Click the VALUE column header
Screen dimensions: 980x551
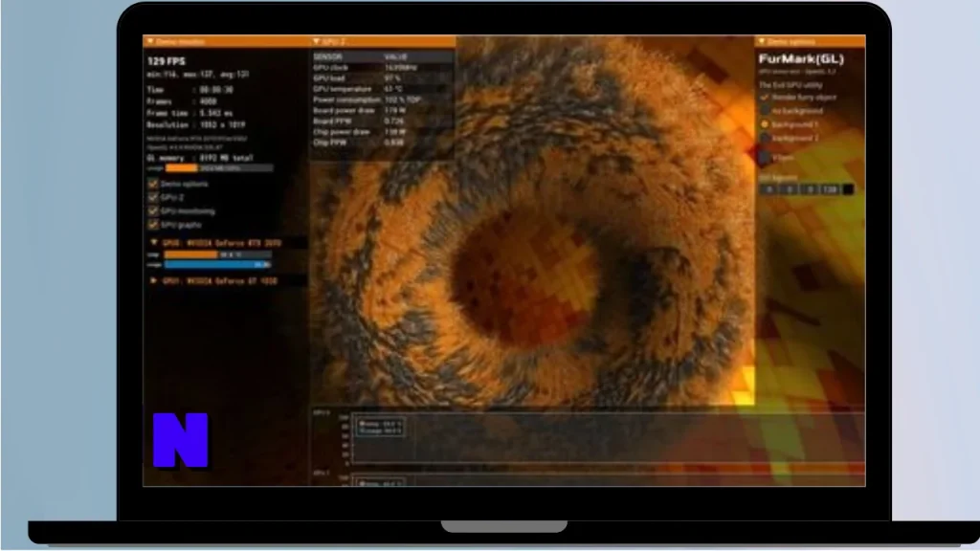395,56
